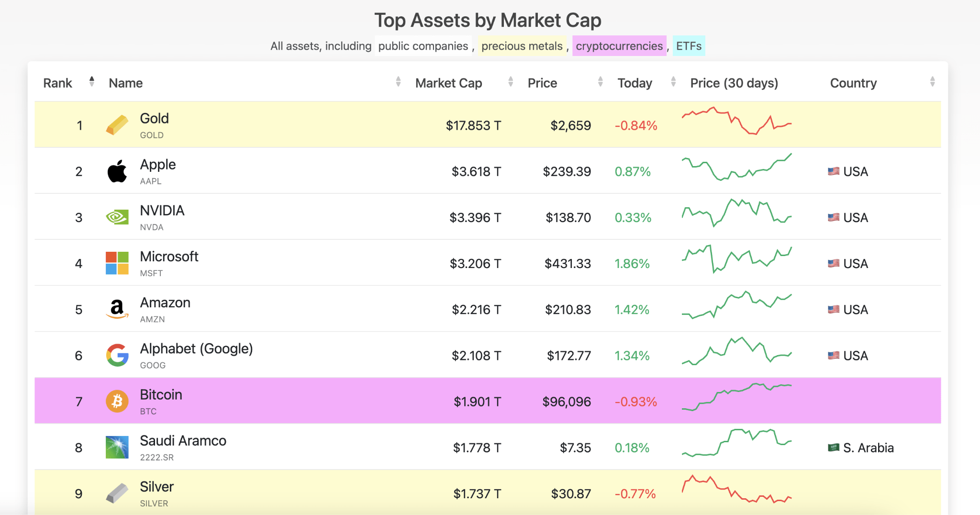The height and width of the screenshot is (515, 980).
Task: Click the Amazon logo icon
Action: (x=117, y=309)
